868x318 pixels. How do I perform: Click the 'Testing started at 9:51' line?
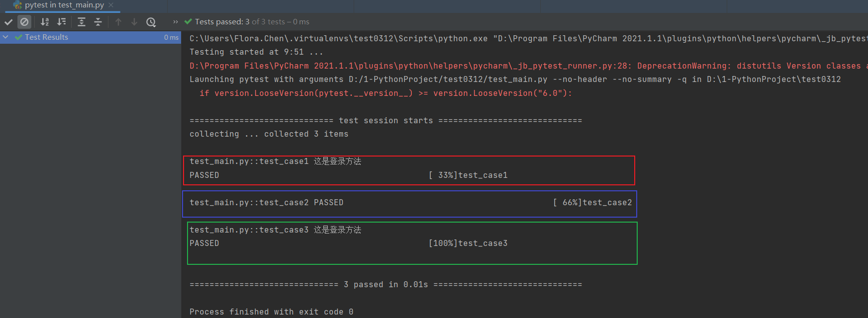click(x=256, y=52)
